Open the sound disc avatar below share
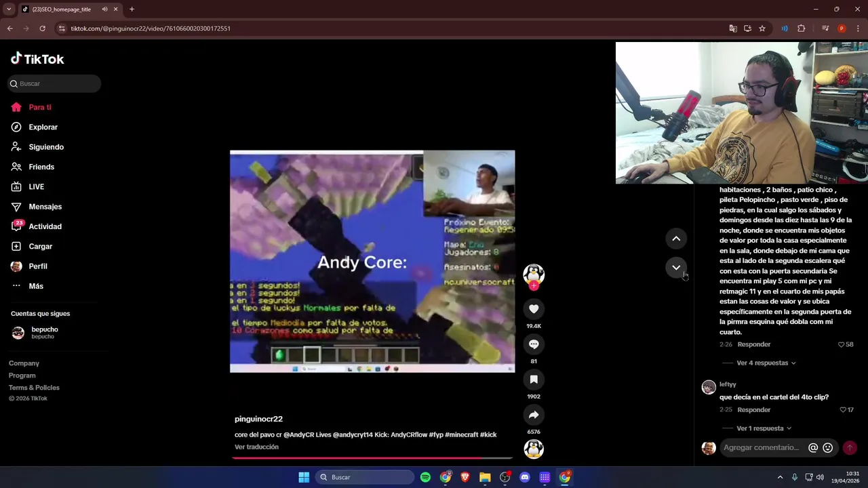This screenshot has width=868, height=488. pos(534,449)
